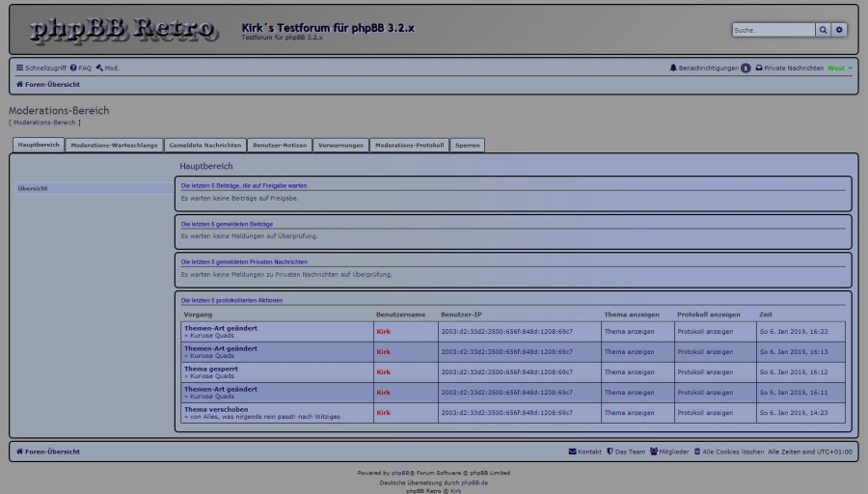Open the Verwarnungen tab
The width and height of the screenshot is (868, 494).
(x=340, y=145)
